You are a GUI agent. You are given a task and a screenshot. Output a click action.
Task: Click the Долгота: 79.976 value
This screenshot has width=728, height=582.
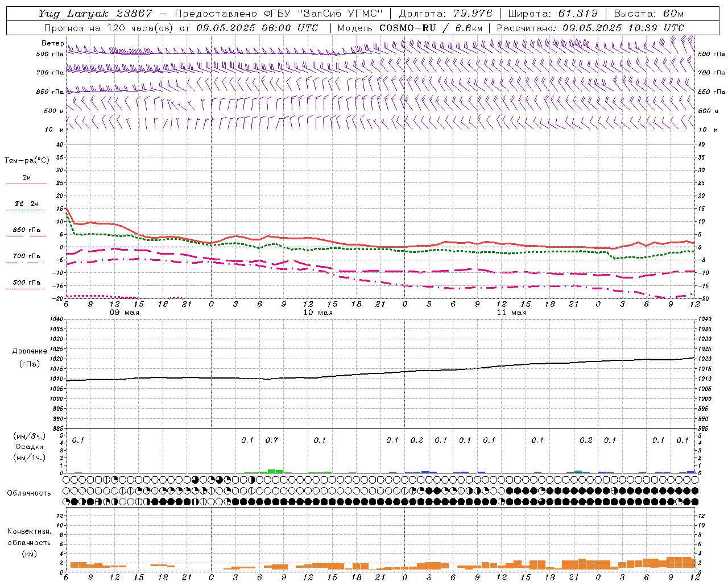pos(446,14)
